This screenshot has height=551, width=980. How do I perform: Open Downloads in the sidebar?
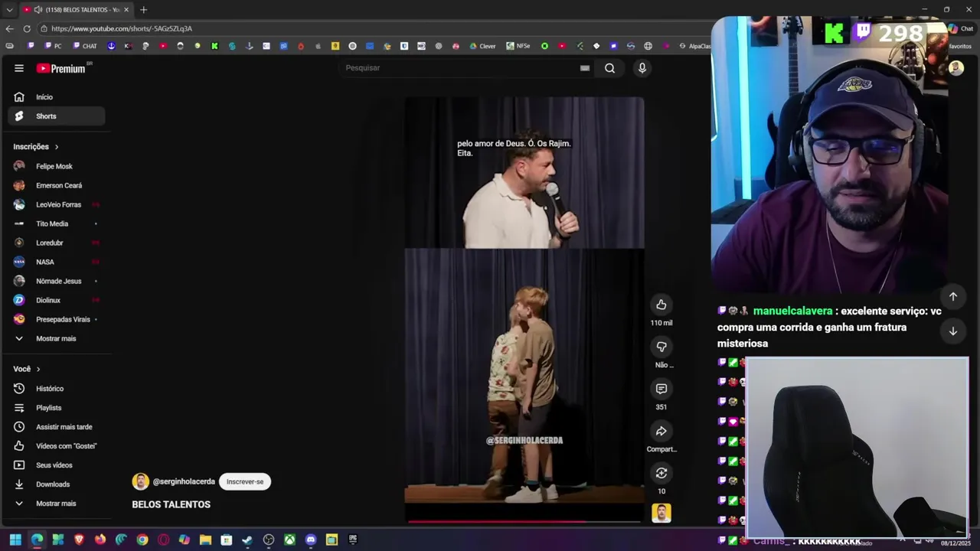coord(57,484)
